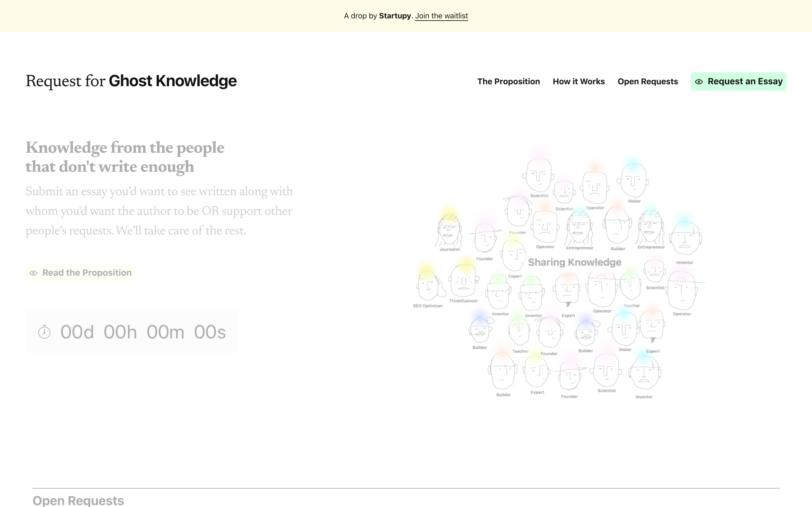Click the Knowledge from the people headline
Image resolution: width=812 pixels, height=507 pixels.
pos(125,157)
